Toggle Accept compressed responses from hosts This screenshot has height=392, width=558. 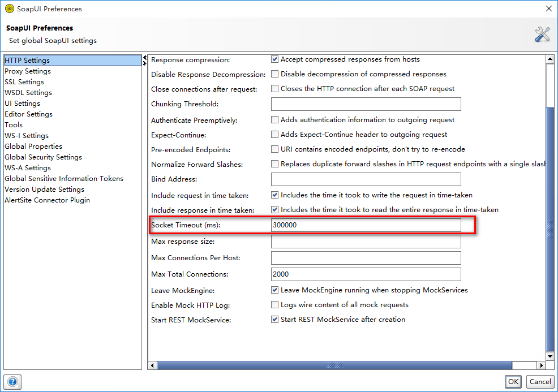tap(274, 59)
